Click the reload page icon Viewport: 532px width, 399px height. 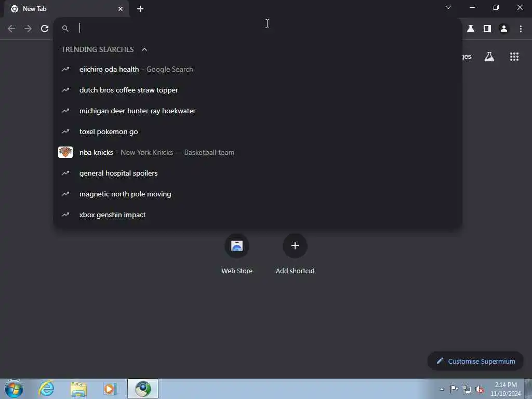click(x=45, y=29)
